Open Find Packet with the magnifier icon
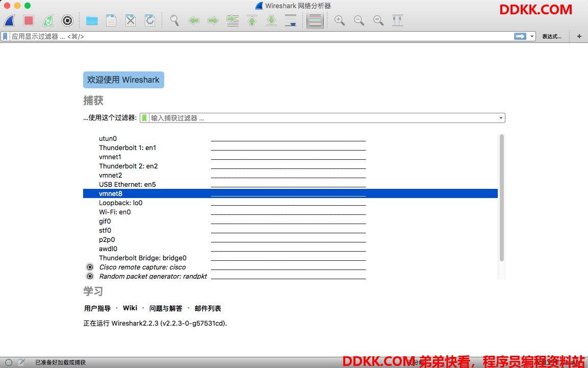The width and height of the screenshot is (588, 368). tap(174, 20)
